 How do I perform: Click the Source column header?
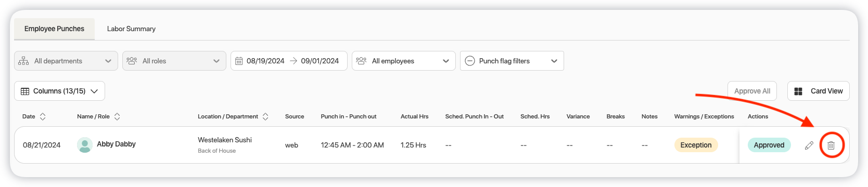(295, 116)
